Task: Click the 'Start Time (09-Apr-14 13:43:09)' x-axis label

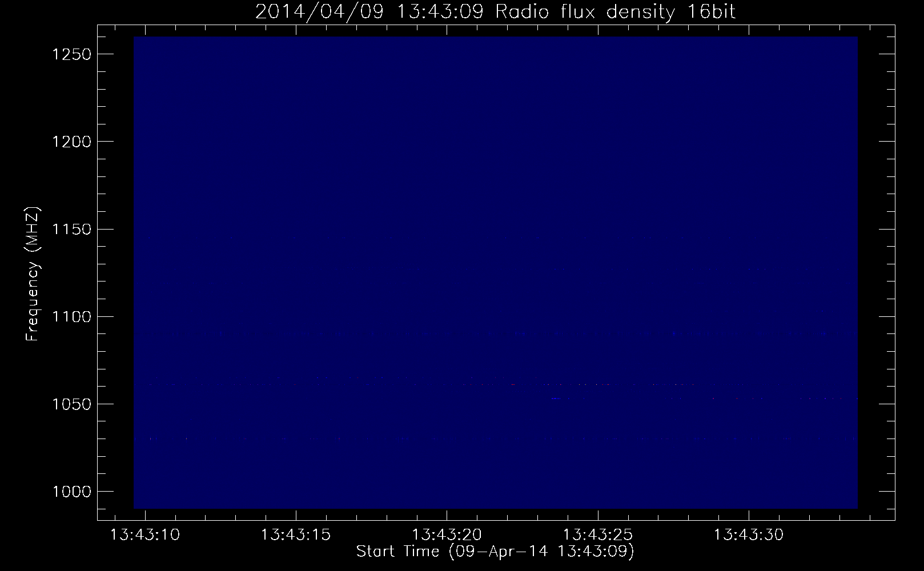Action: [495, 552]
